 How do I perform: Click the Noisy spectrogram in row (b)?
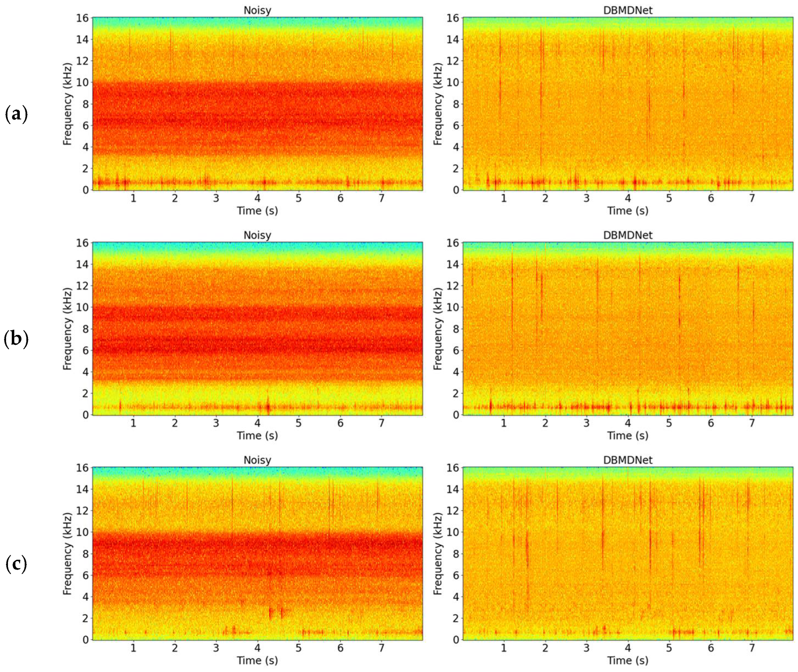tap(257, 329)
